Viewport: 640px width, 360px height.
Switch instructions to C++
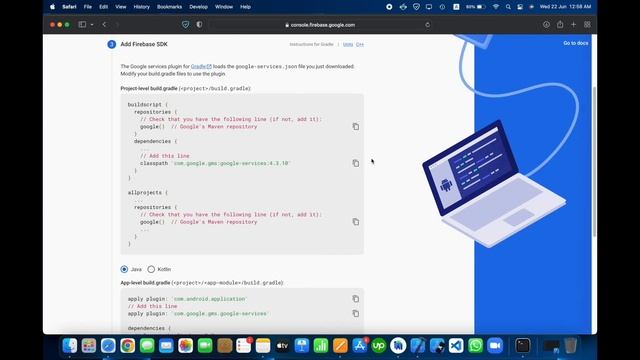[360, 44]
